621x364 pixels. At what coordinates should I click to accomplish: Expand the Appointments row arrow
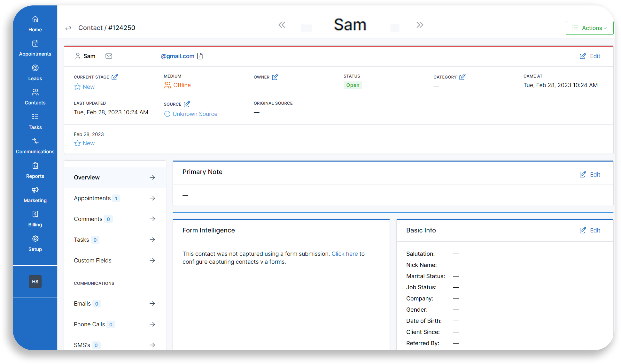152,198
